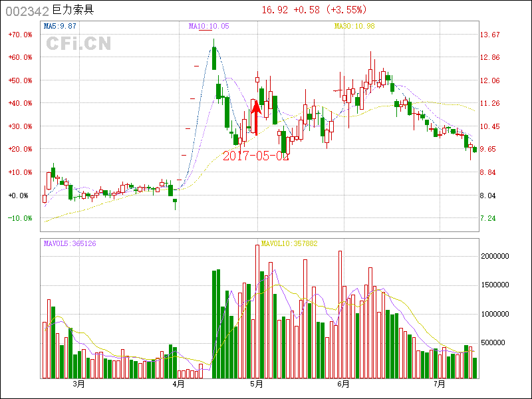Screen dimensions: 532x399
Task: Click the MAVOL10:357882 volume label
Action: click(x=289, y=243)
